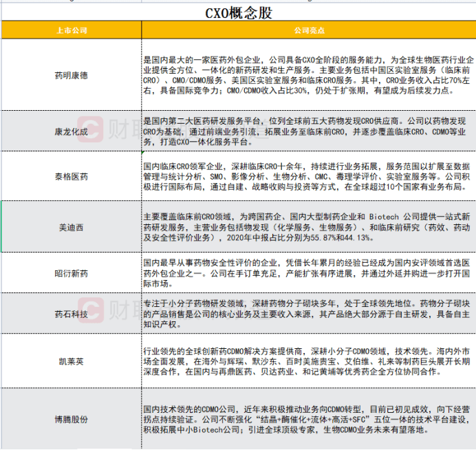The height and width of the screenshot is (450, 476).
Task: Select the 康龙化成 company cell
Action: pyautogui.click(x=71, y=131)
